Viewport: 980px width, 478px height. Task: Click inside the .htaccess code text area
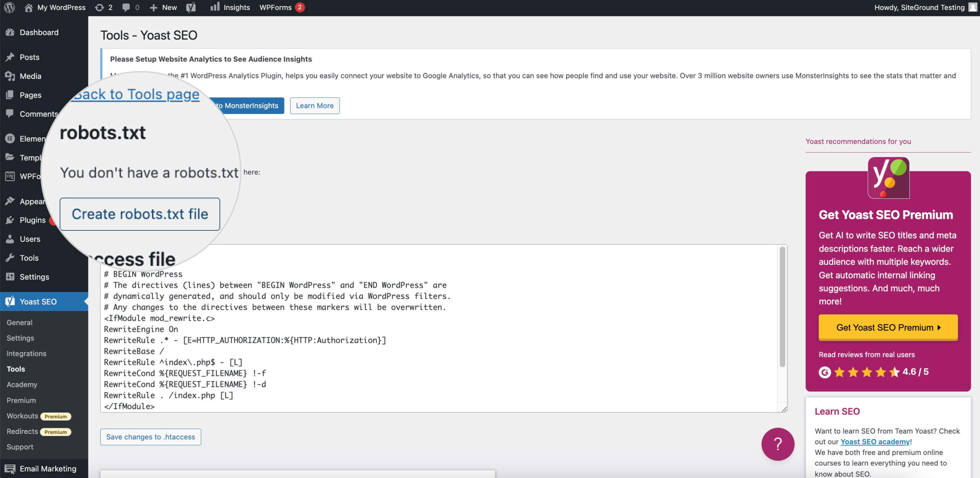pyautogui.click(x=439, y=328)
